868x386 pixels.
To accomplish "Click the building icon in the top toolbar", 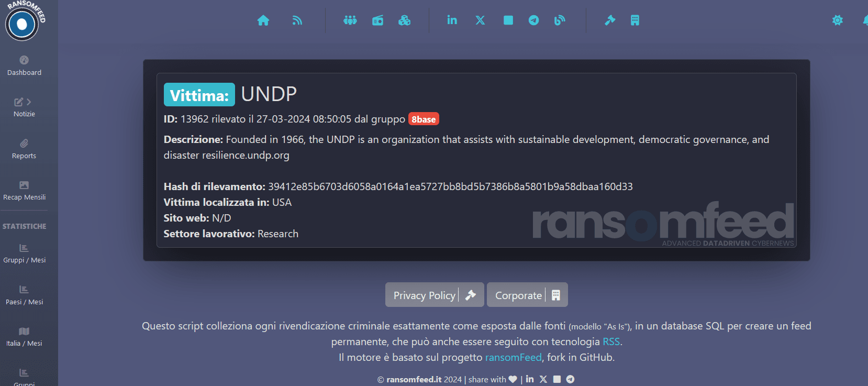I will [x=635, y=20].
